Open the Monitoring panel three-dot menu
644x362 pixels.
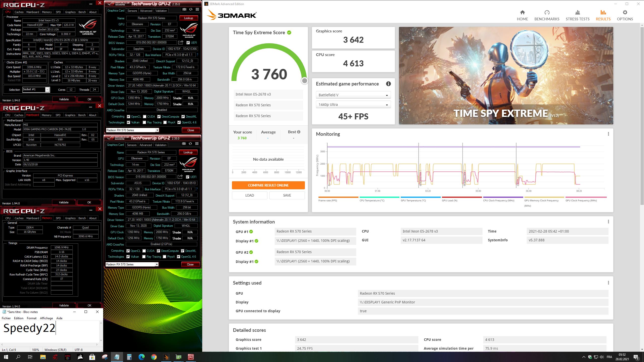click(x=608, y=134)
